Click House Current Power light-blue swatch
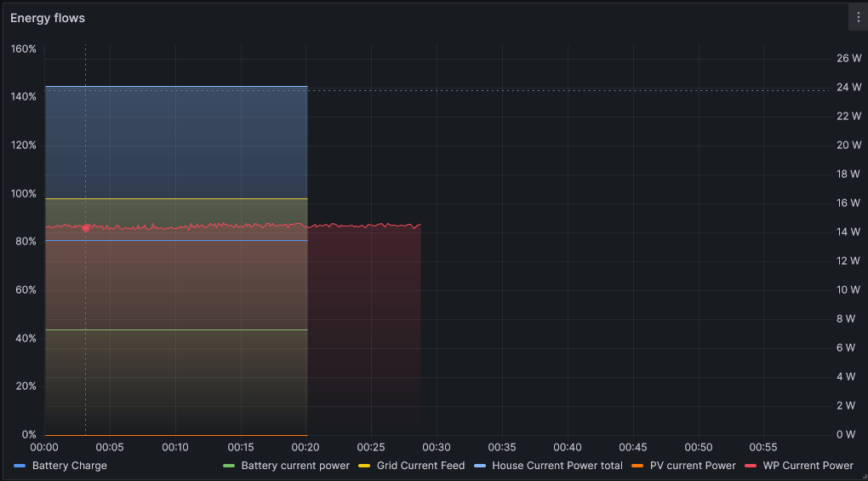This screenshot has height=481, width=868. pos(480,466)
